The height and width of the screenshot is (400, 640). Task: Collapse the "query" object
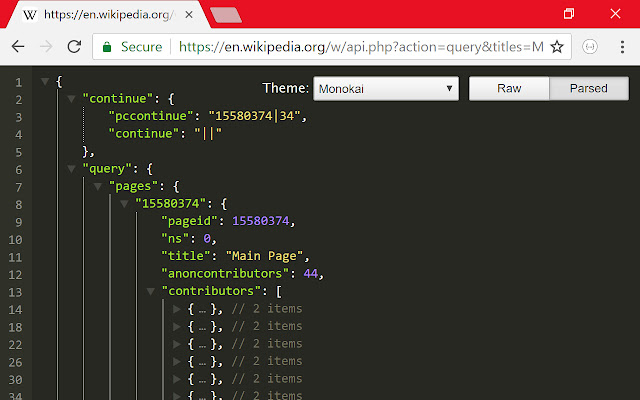(x=71, y=169)
